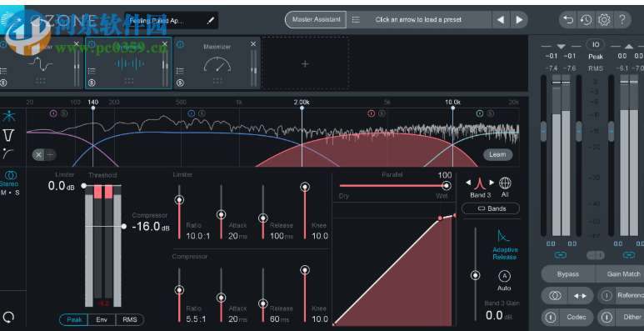Go to previous band with left arrow
Screen dimensions: 644x331
pyautogui.click(x=468, y=183)
